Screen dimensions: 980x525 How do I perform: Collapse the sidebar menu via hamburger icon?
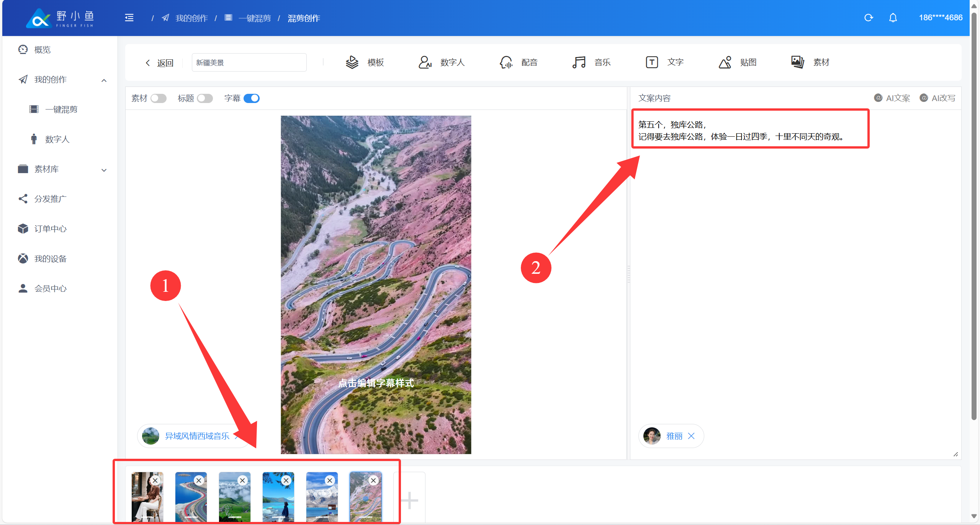tap(129, 18)
